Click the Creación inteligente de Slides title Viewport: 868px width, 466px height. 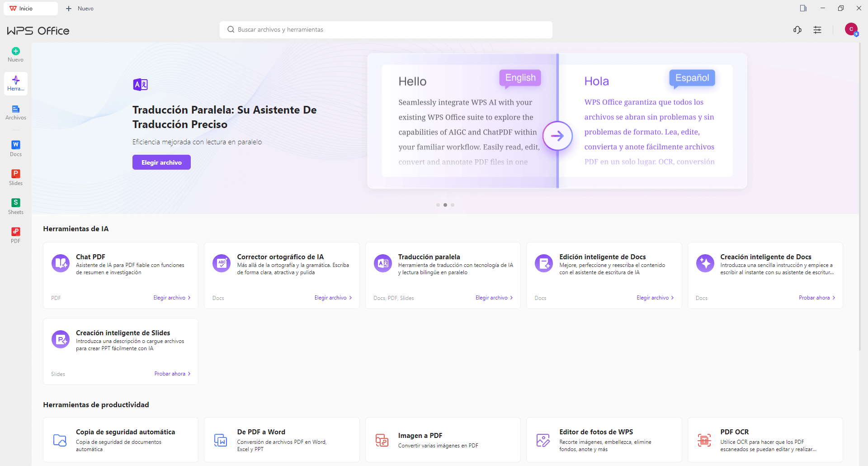point(123,333)
